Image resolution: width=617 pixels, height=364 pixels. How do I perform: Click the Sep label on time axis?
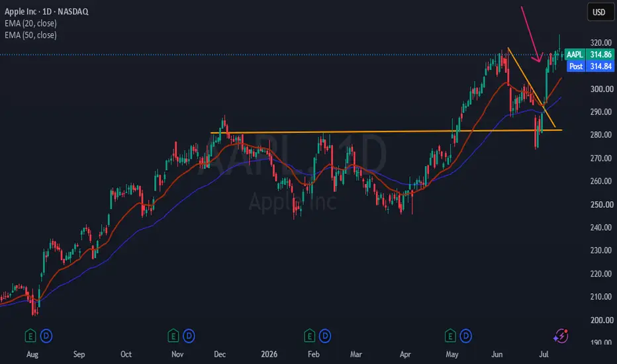(x=79, y=354)
